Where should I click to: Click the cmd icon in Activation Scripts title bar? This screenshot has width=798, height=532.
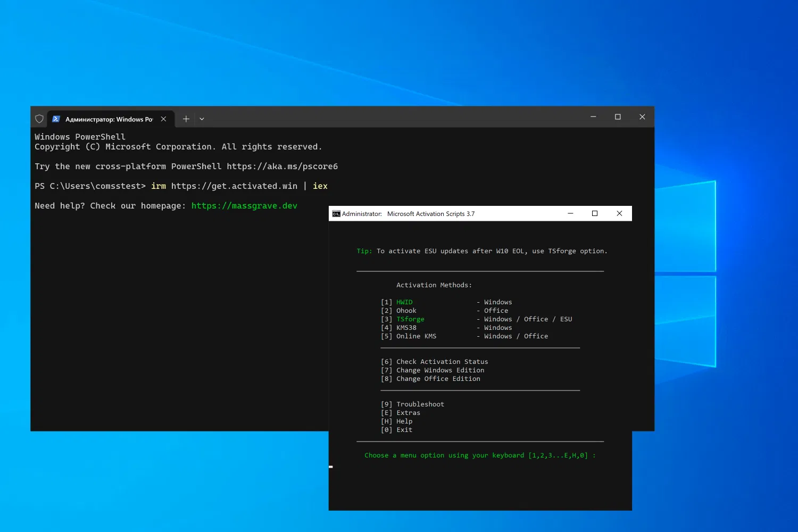point(336,214)
